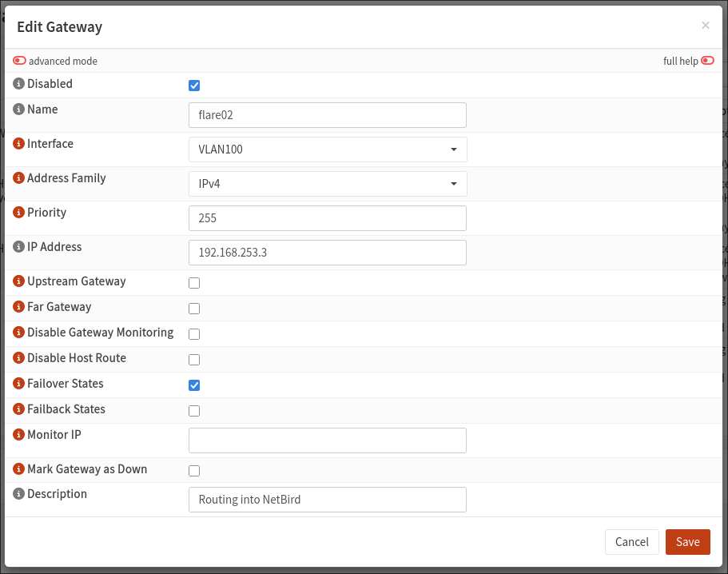
Task: Show help icon for Far Gateway
Action: tap(19, 308)
